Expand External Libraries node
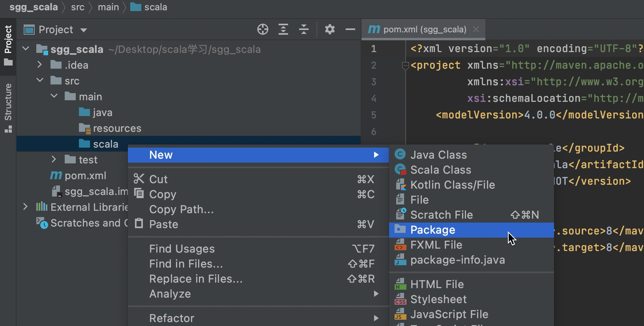The width and height of the screenshot is (644, 326). pyautogui.click(x=25, y=207)
